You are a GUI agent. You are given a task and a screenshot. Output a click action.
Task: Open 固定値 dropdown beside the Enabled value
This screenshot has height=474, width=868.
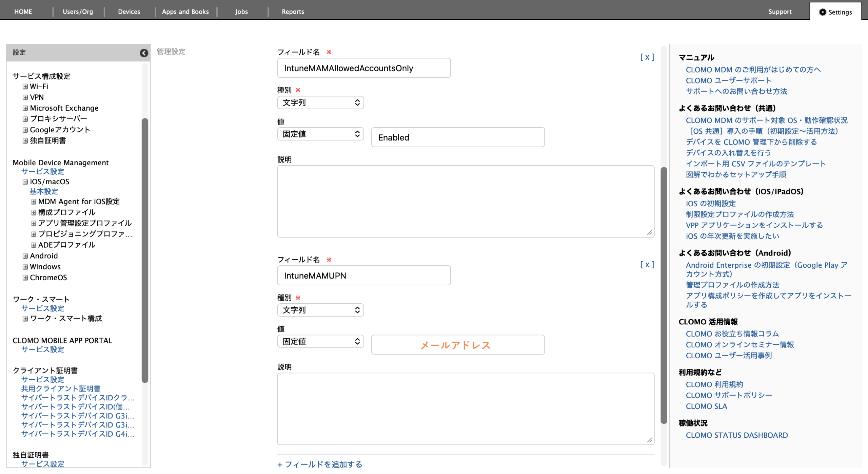320,134
